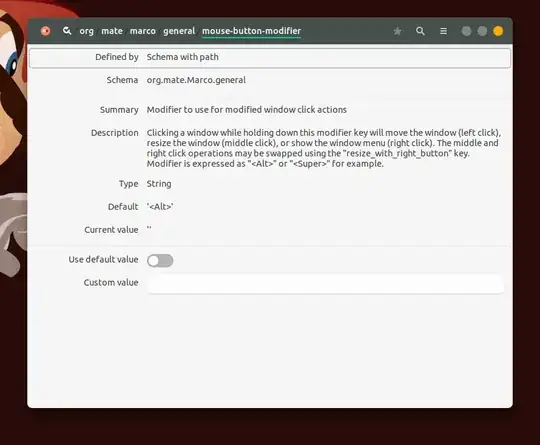
Task: Click the first gray window control button
Action: pos(466,31)
